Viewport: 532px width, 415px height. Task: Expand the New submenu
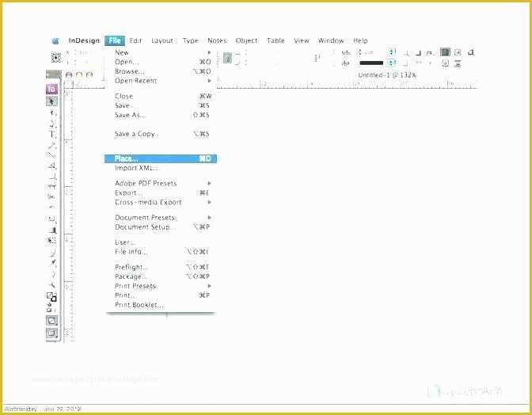click(161, 52)
